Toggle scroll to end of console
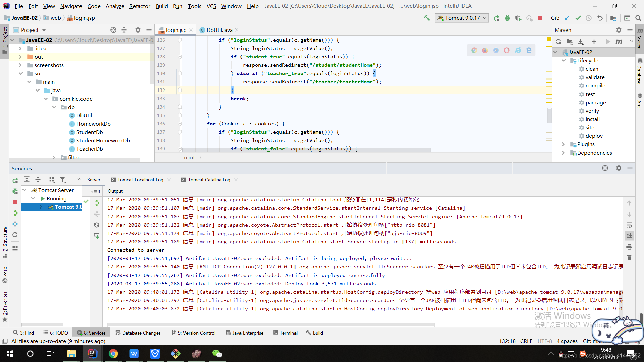The image size is (644, 362). point(629,236)
